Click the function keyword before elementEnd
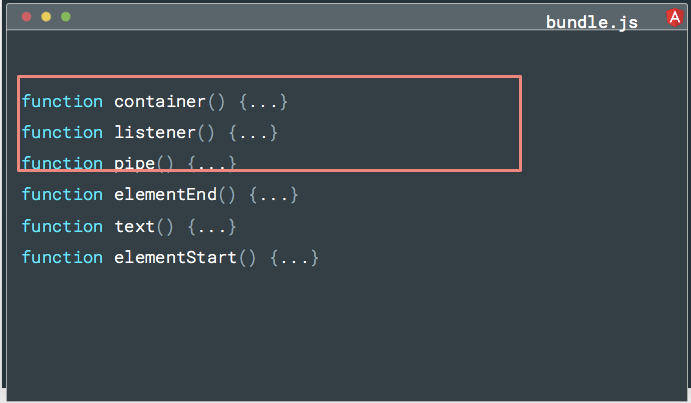The image size is (691, 403). click(x=62, y=194)
